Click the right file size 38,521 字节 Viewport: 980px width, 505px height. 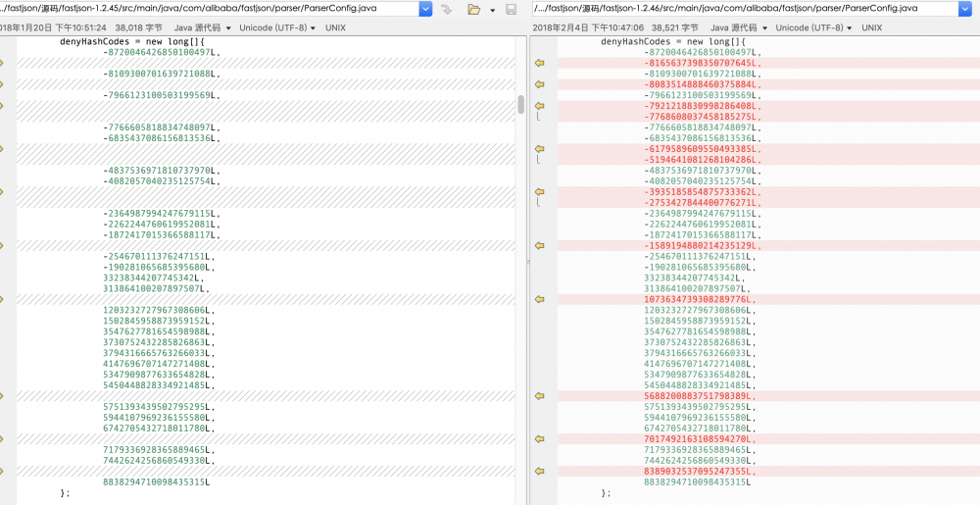(675, 27)
